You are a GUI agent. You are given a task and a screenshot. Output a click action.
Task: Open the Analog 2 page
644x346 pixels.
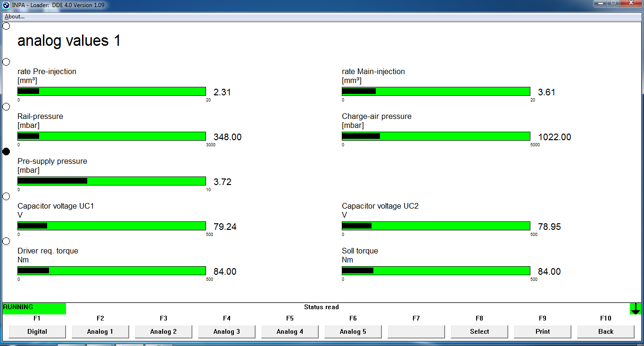pyautogui.click(x=164, y=331)
